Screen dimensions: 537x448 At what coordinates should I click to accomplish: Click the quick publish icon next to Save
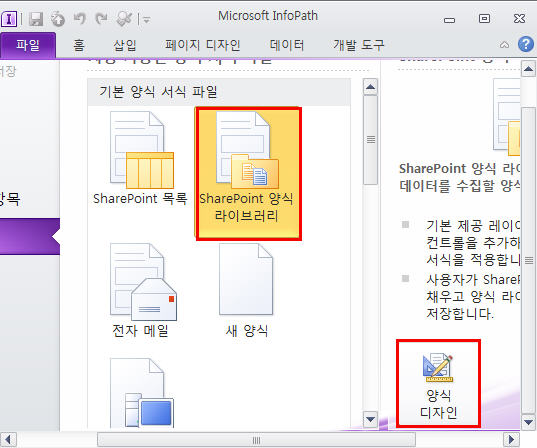[58, 19]
